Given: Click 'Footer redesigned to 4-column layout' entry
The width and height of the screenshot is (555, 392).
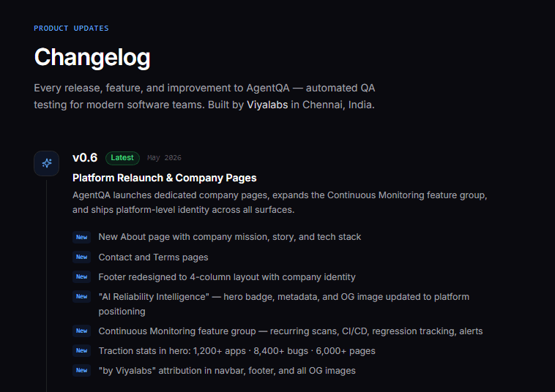Looking at the screenshot, I should 227,277.
